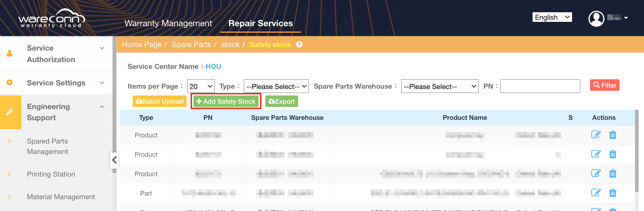The image size is (644, 211).
Task: Expand the Service Authorization section
Action: point(102,48)
